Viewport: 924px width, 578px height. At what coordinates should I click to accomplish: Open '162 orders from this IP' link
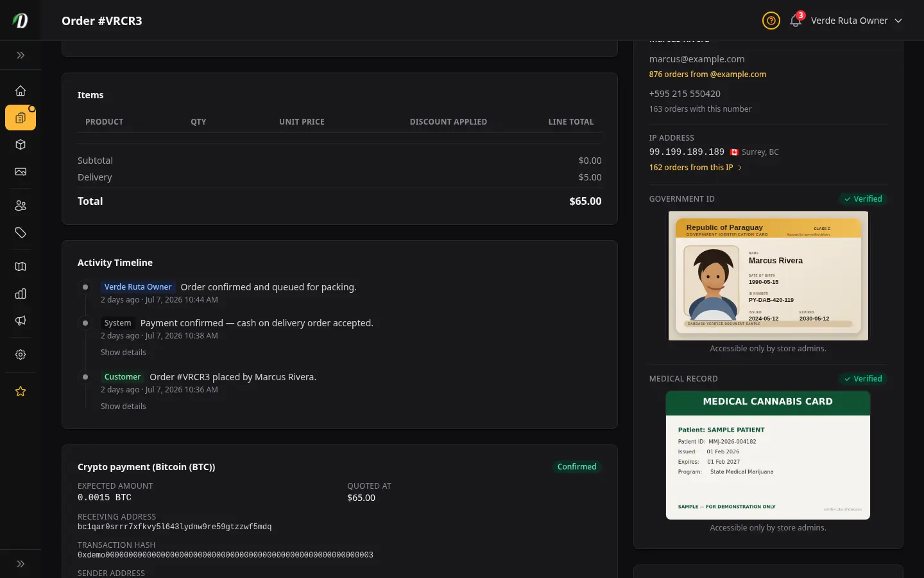696,168
